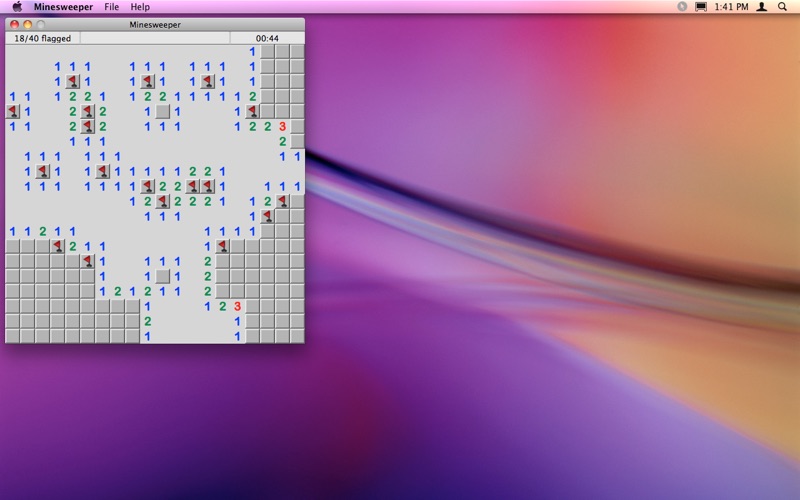Click lone flag left of '2 2' before flag pair
Image resolution: width=800 pixels, height=500 pixels.
click(x=147, y=186)
